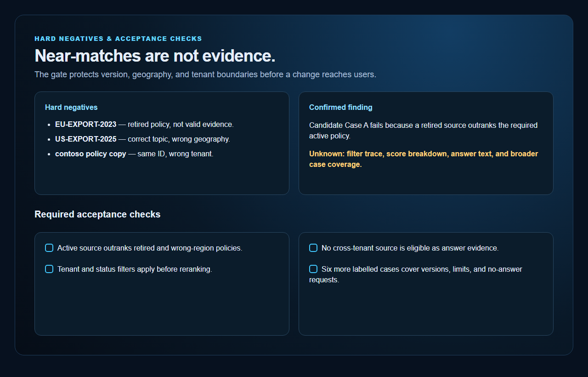Screen dimensions: 588x377
Task: Click the 'Hard negatives' card title
Action: [71, 107]
